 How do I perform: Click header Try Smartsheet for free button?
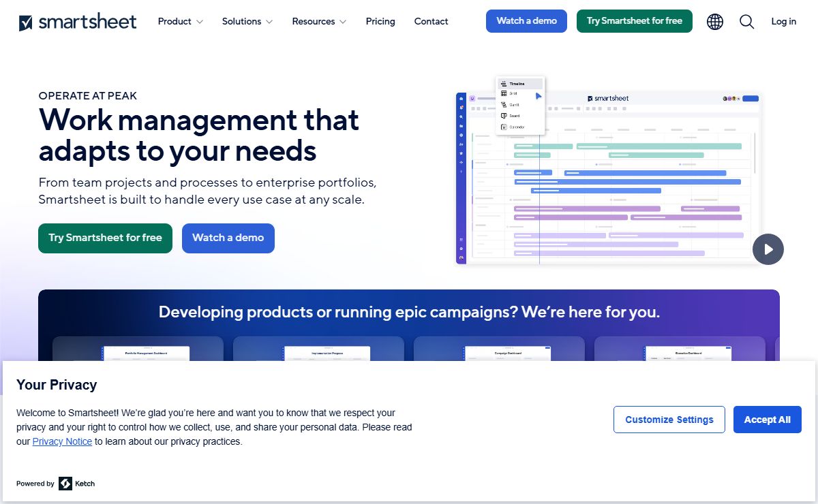[635, 21]
